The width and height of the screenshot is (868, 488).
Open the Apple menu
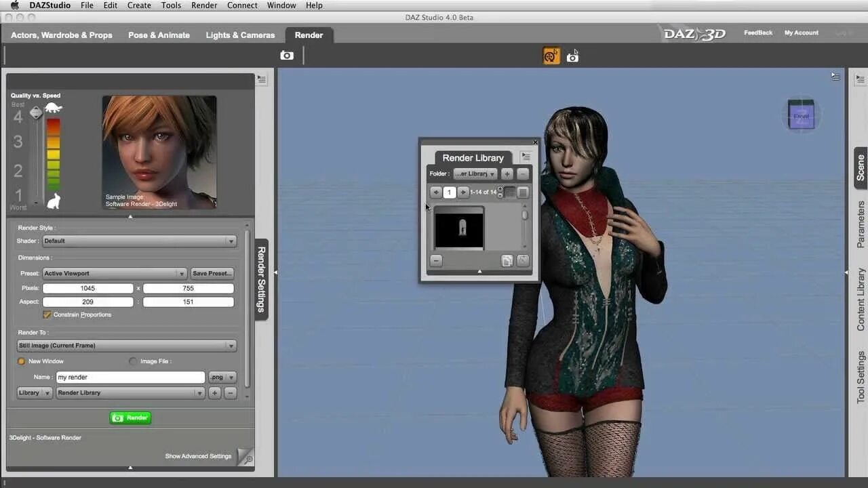[15, 5]
